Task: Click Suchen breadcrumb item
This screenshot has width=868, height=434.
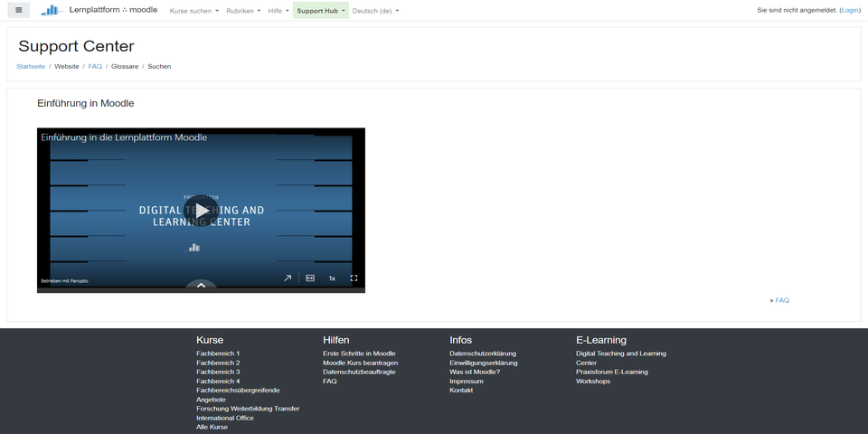Action: click(159, 66)
